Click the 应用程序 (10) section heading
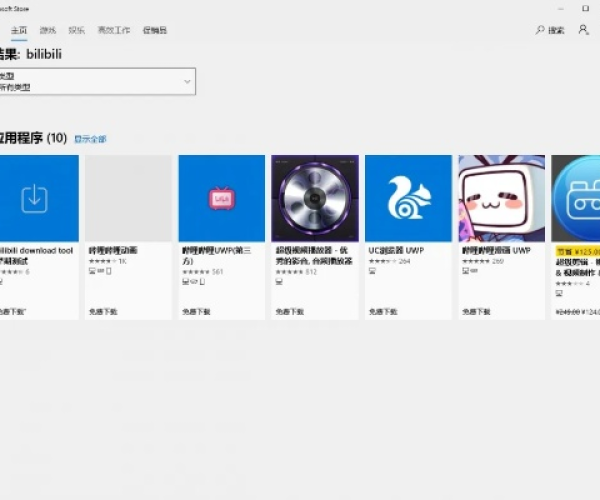The width and height of the screenshot is (600, 500). pos(33,138)
